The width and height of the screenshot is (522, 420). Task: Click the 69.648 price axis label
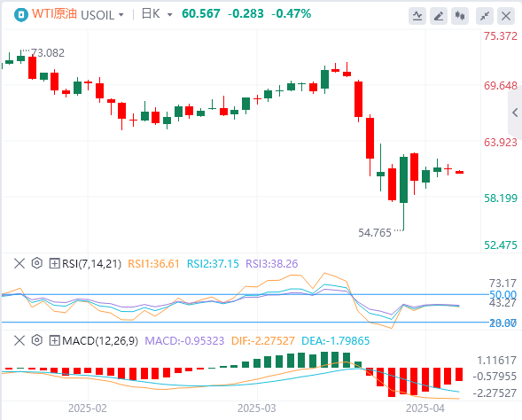click(501, 86)
